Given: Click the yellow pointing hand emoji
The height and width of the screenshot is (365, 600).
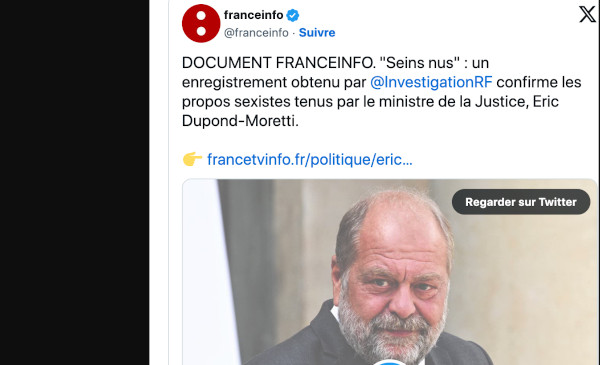Looking at the screenshot, I should pyautogui.click(x=192, y=159).
